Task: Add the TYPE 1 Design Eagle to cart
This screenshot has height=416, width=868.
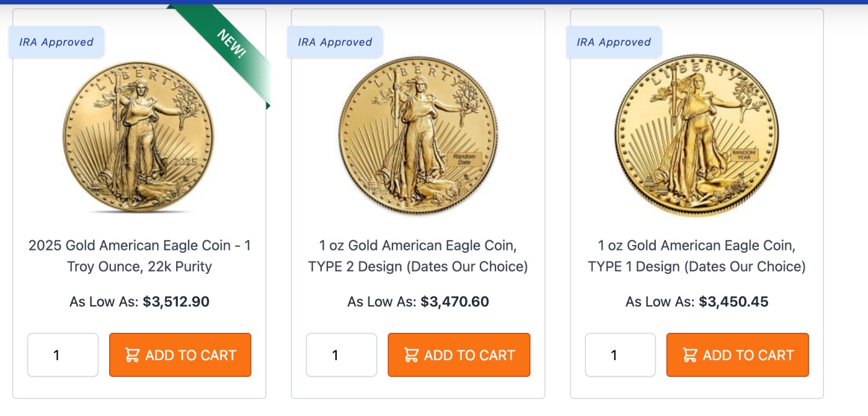Action: 737,355
